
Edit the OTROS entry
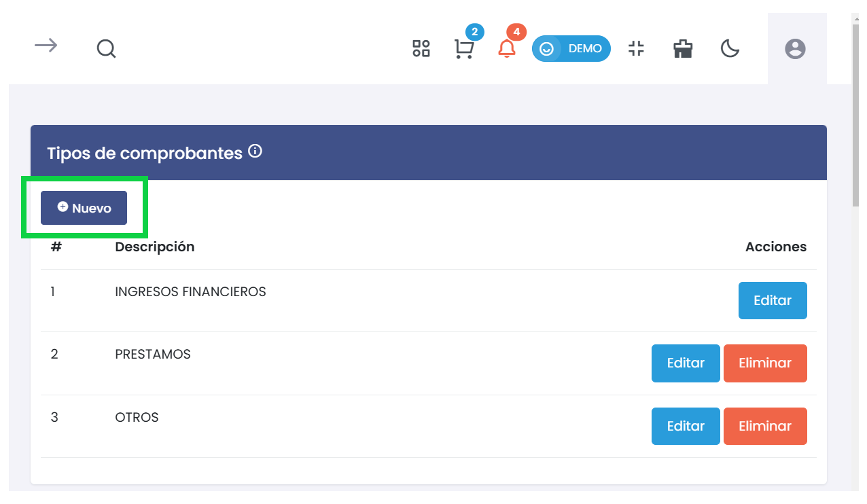click(x=686, y=426)
